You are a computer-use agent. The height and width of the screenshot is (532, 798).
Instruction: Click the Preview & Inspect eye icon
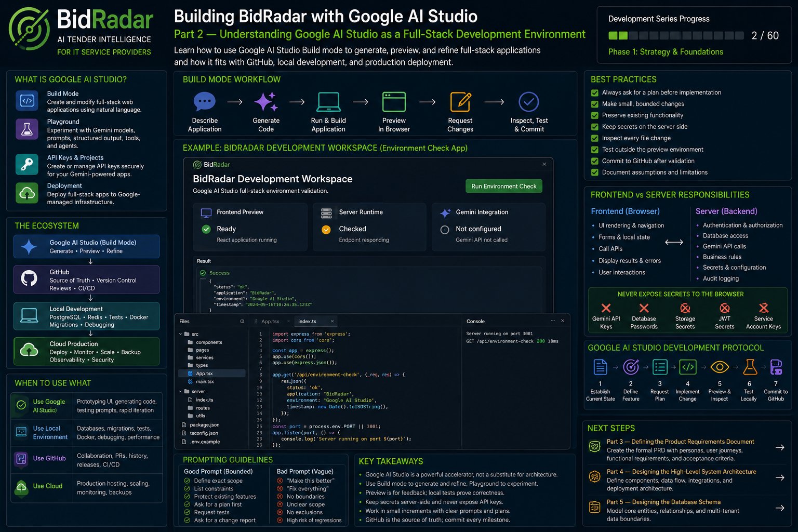point(720,367)
